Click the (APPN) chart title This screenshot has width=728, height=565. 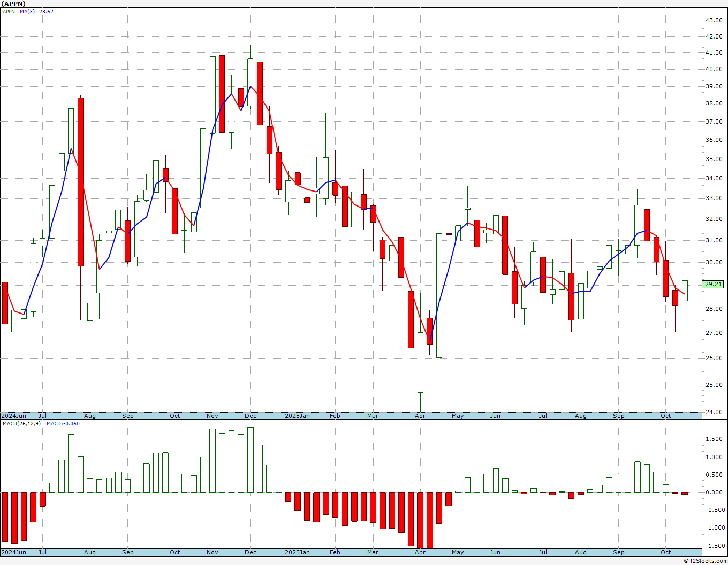pyautogui.click(x=13, y=3)
